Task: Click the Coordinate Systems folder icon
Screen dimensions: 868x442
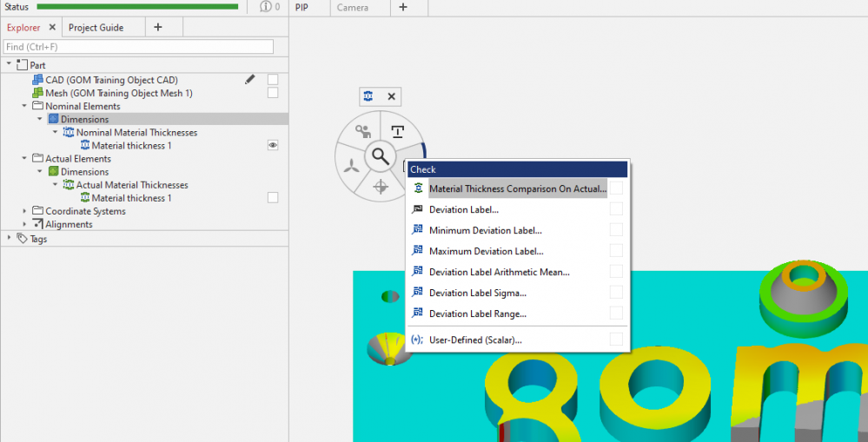Action: click(37, 211)
